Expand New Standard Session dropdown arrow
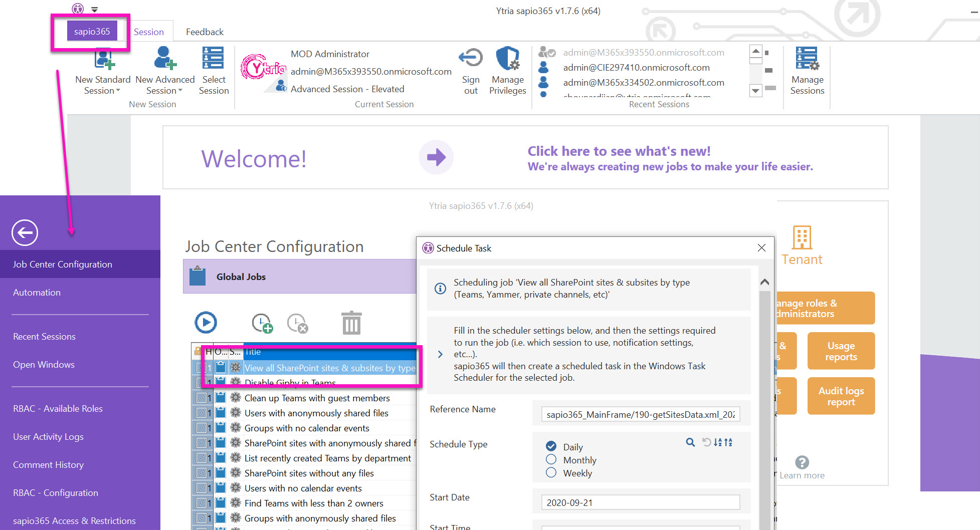The width and height of the screenshot is (980, 530). (118, 91)
